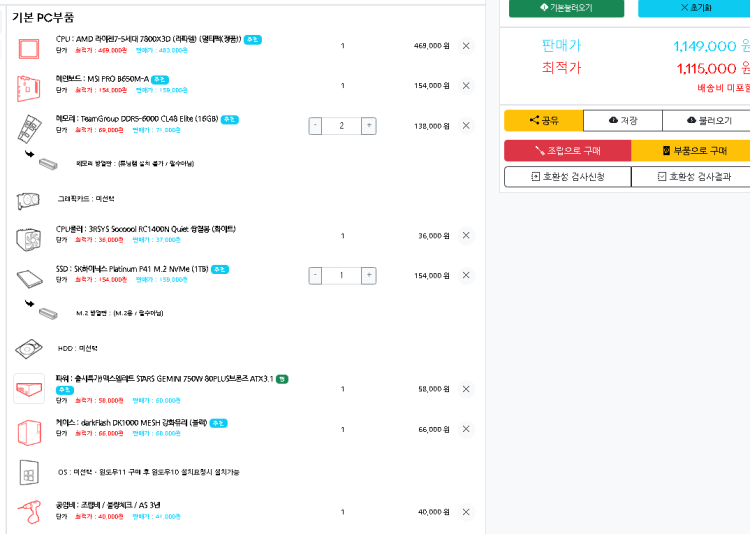Click the 1,115,000 won lowest price
This screenshot has height=534, width=750.
(x=713, y=69)
